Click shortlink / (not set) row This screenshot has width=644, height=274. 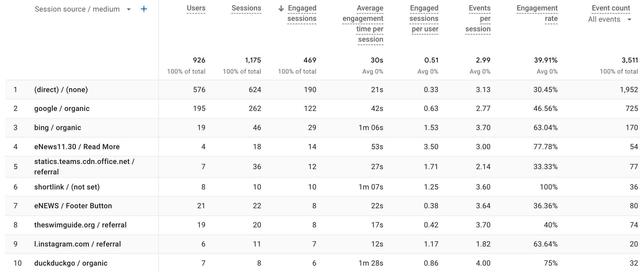click(x=67, y=187)
